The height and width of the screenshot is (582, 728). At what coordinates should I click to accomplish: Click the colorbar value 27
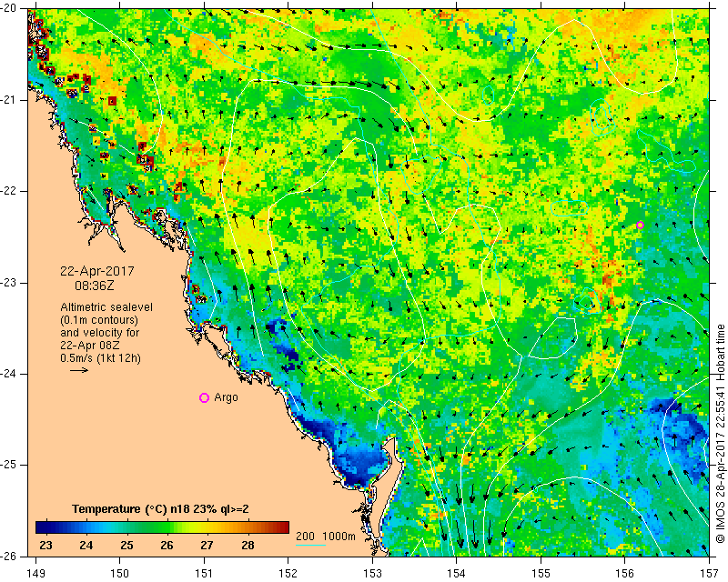[x=207, y=546]
